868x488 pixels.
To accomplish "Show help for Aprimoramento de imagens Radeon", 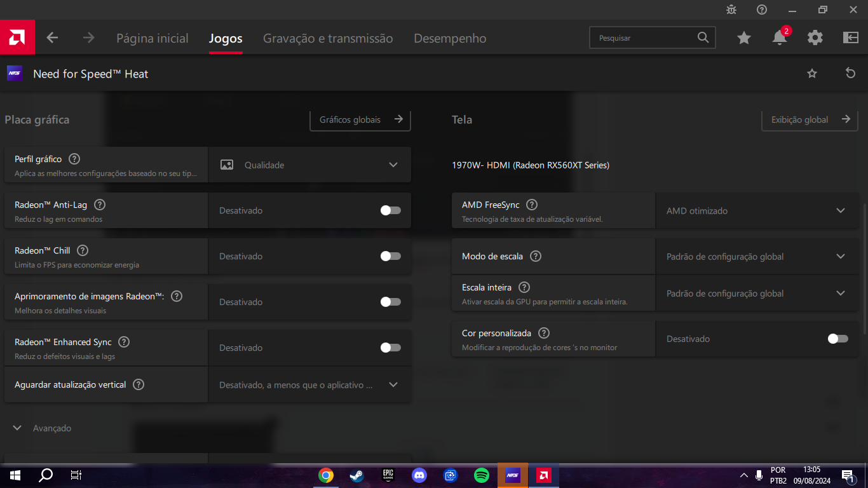I will click(177, 296).
